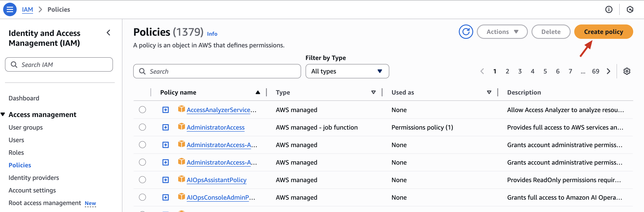Screen dimensions: 644x212
Task: Click the AIOpsConsoleAdminP policy box icon
Action: point(182,197)
